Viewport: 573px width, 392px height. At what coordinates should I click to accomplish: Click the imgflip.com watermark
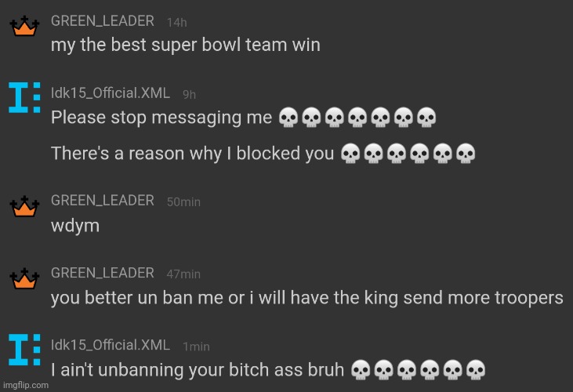pos(26,385)
